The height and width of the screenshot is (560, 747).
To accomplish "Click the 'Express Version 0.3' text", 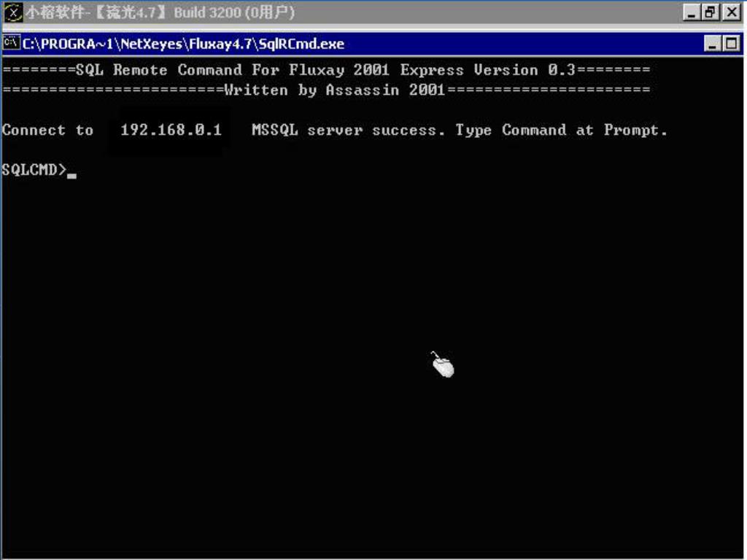I will (x=487, y=70).
